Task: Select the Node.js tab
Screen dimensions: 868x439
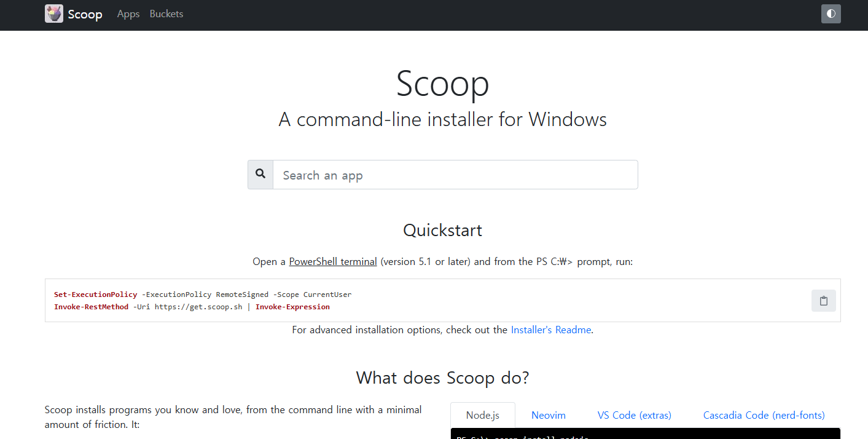Action: tap(483, 415)
